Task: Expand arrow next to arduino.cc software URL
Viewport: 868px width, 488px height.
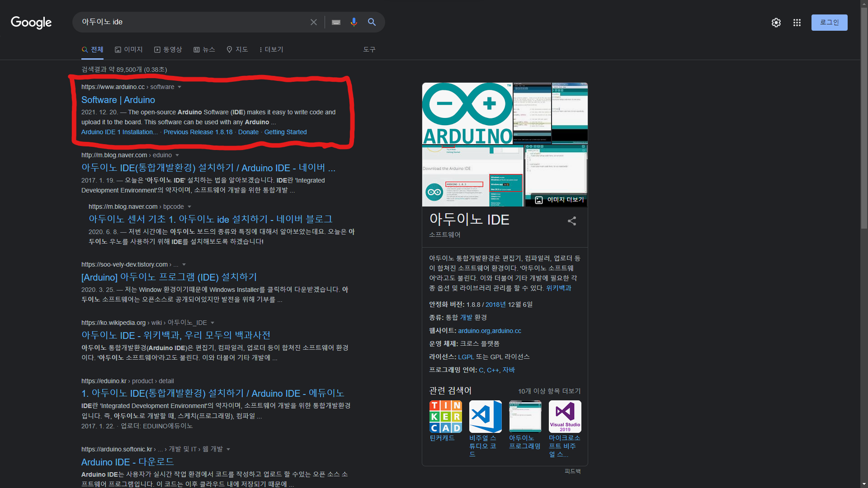Action: click(x=179, y=87)
